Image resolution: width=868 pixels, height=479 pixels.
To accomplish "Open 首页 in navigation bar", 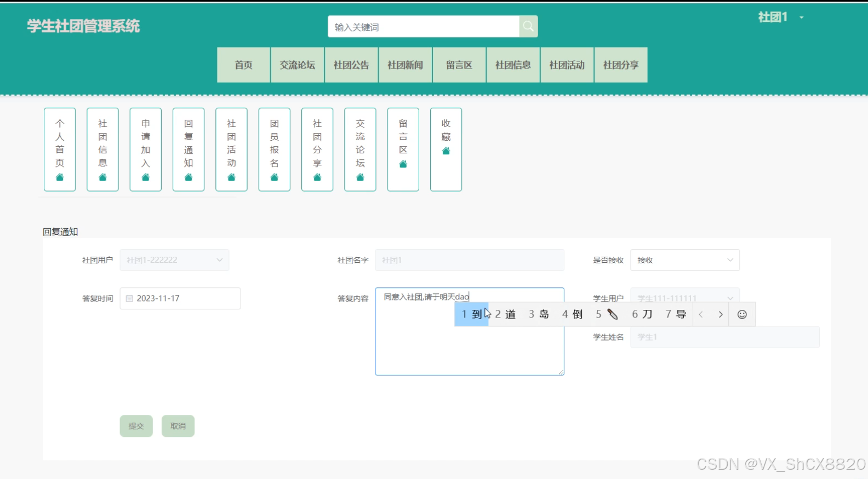I will click(x=244, y=65).
